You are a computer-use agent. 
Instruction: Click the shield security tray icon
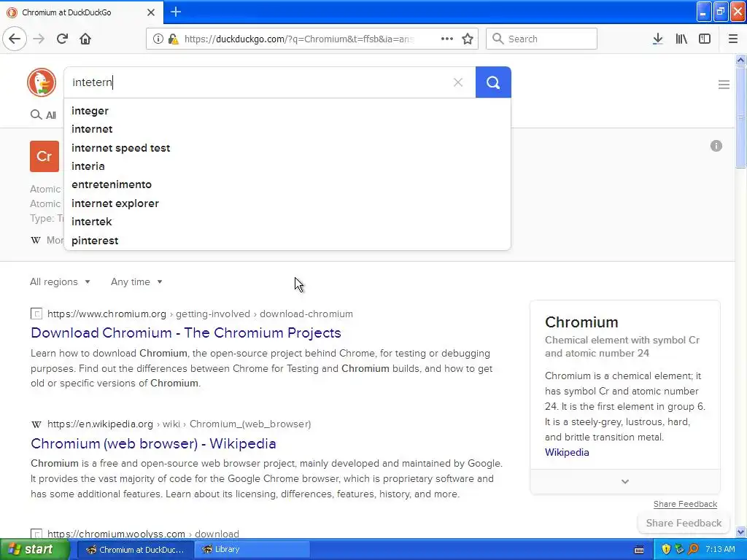666,550
